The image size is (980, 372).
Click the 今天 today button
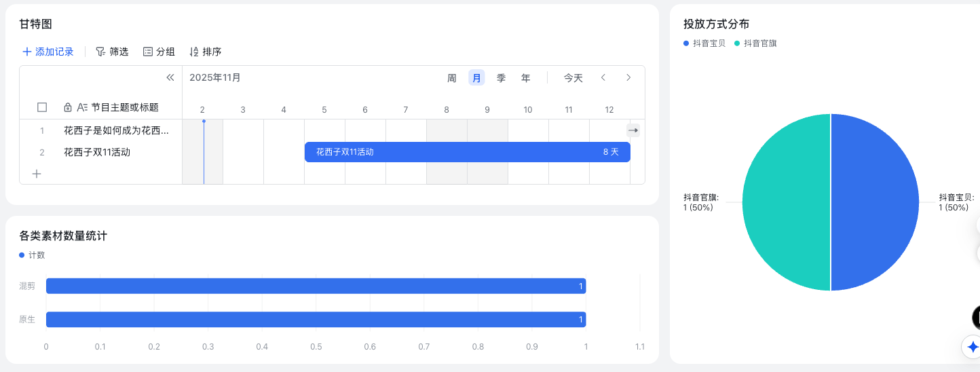tap(573, 78)
